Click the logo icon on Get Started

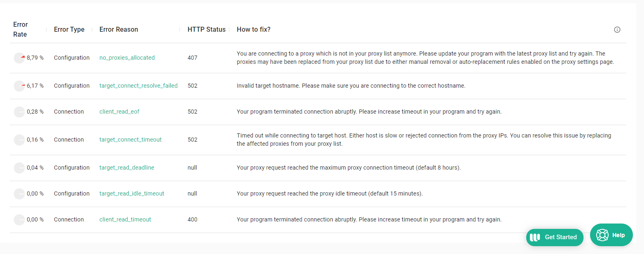click(535, 238)
